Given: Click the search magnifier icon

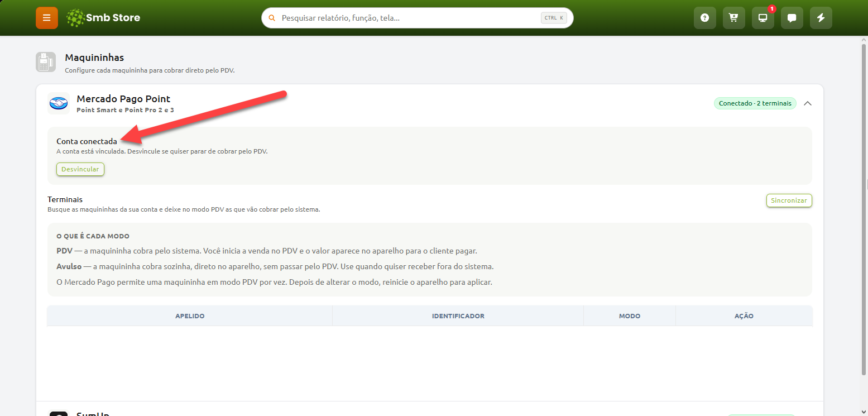Looking at the screenshot, I should coord(272,18).
